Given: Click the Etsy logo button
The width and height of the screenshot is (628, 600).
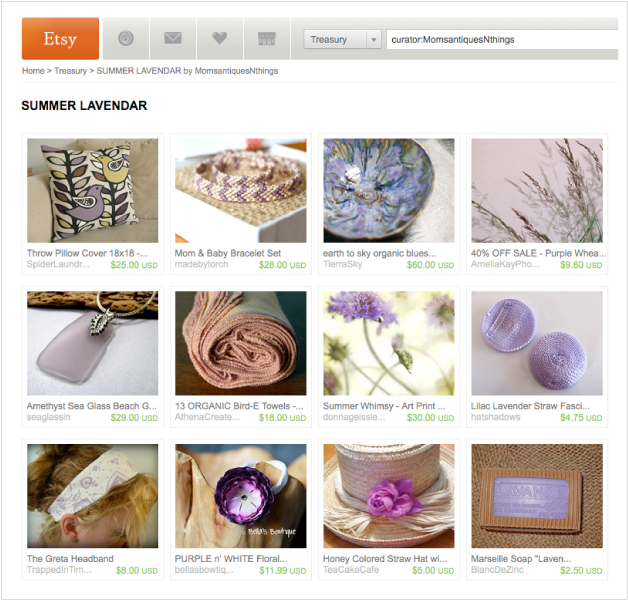Looking at the screenshot, I should 60,38.
